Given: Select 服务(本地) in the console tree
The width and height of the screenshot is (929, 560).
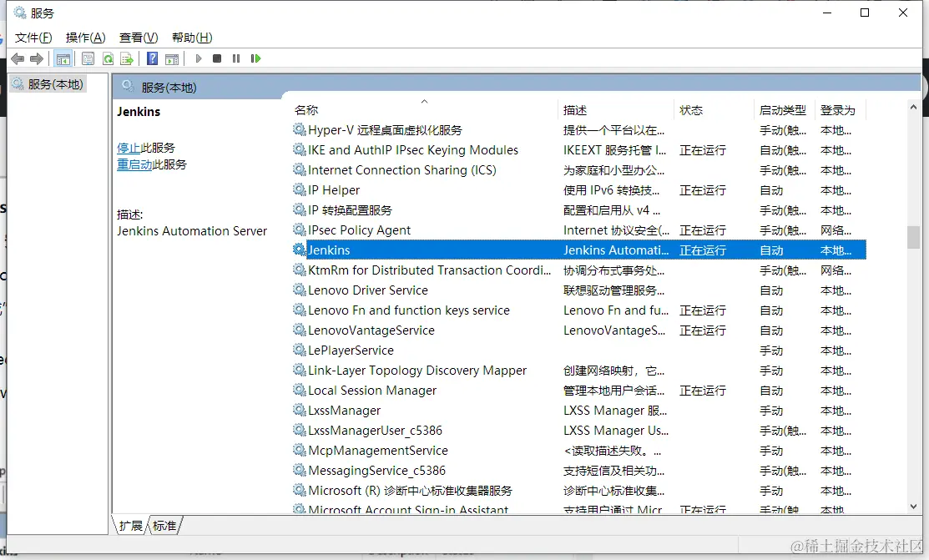Looking at the screenshot, I should pyautogui.click(x=56, y=84).
